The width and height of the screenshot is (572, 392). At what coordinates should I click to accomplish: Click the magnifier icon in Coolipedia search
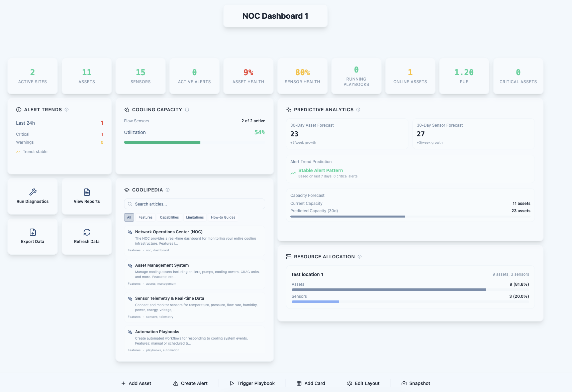pos(130,204)
